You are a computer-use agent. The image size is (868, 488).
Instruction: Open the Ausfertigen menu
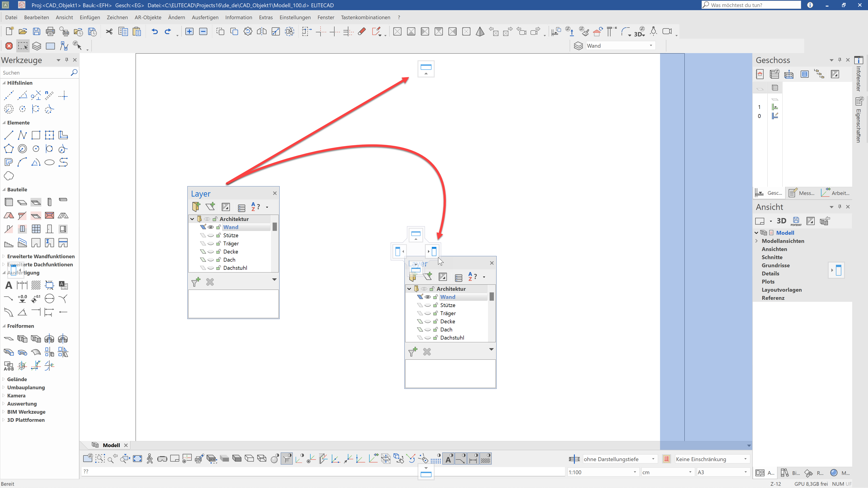[205, 17]
